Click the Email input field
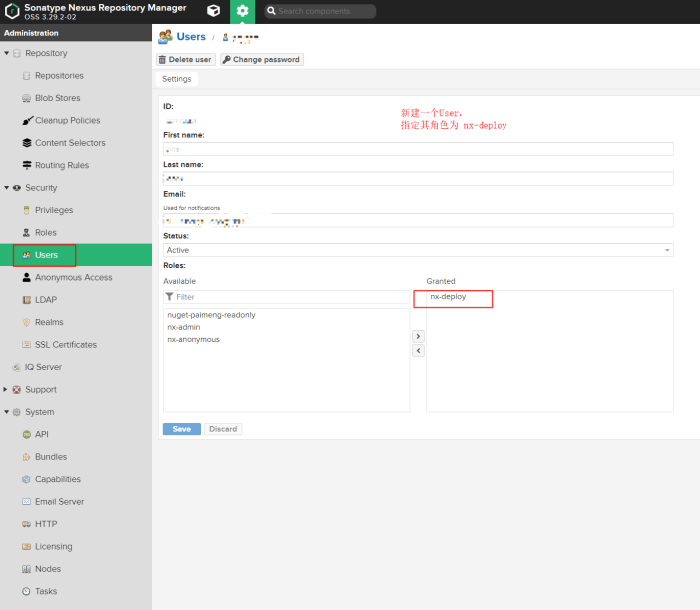The width and height of the screenshot is (700, 610). tap(418, 221)
